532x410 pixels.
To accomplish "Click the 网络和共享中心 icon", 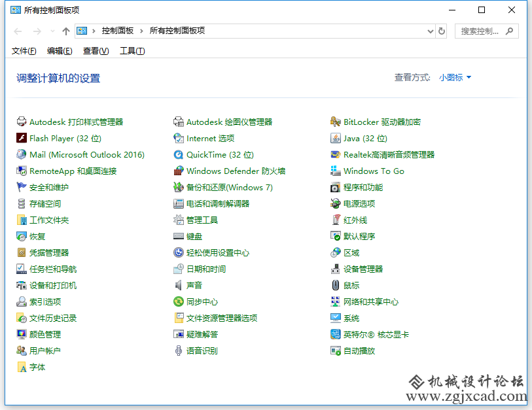I will click(336, 301).
